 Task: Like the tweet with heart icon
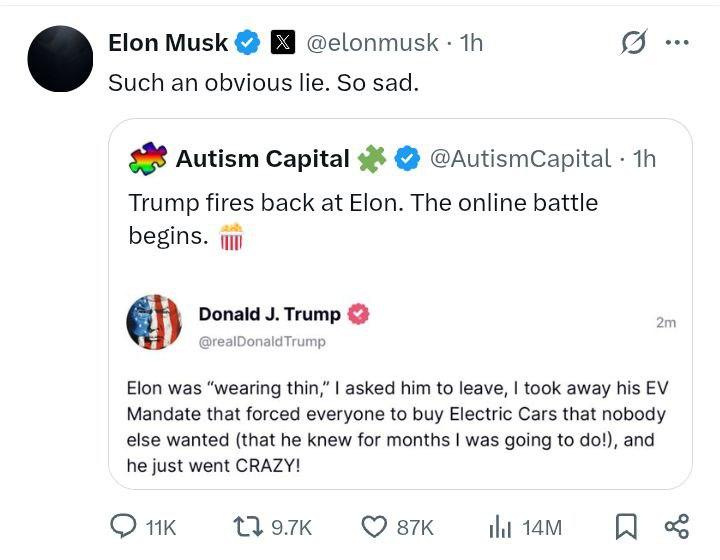tap(374, 527)
